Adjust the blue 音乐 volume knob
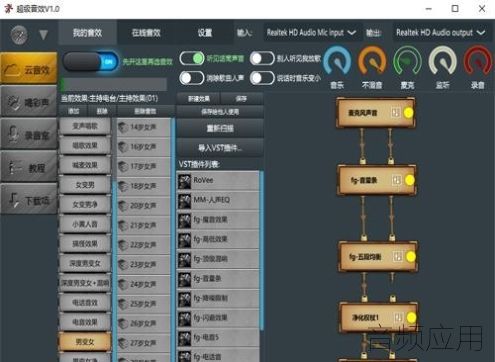The image size is (495, 362). point(337,61)
